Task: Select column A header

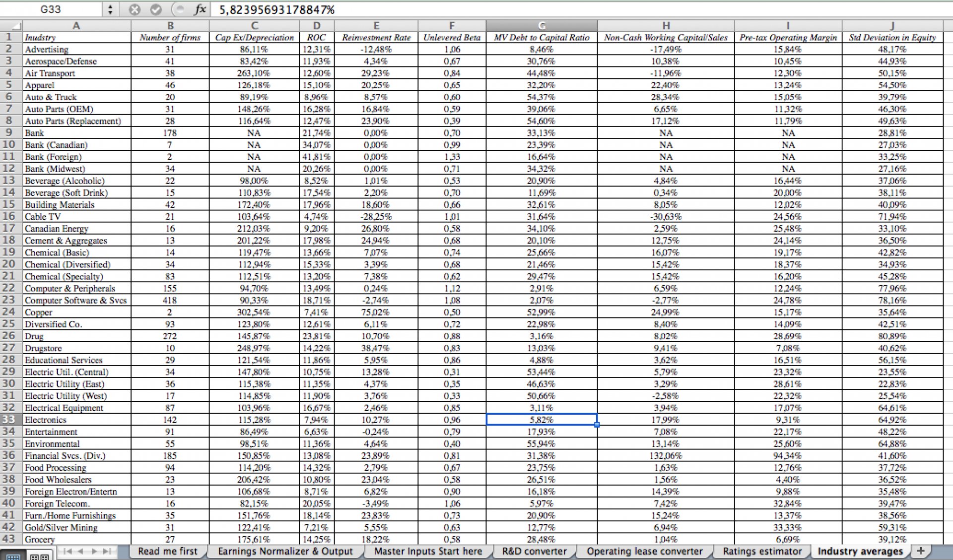Action: click(x=76, y=26)
